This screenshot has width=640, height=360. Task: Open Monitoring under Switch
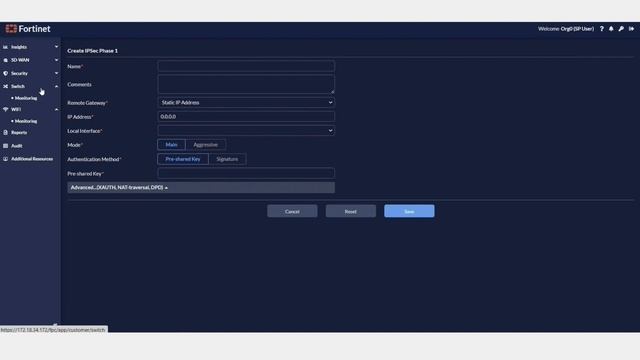(26, 98)
